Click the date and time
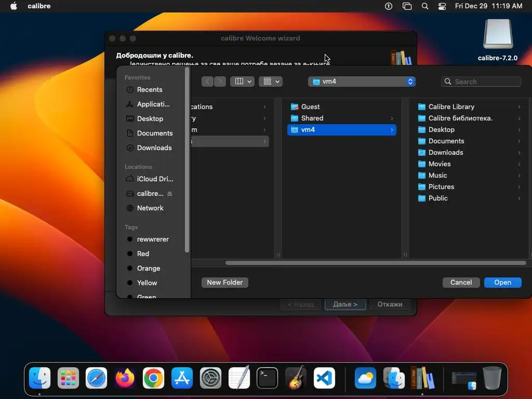Image resolution: width=532 pixels, height=399 pixels. (488, 6)
